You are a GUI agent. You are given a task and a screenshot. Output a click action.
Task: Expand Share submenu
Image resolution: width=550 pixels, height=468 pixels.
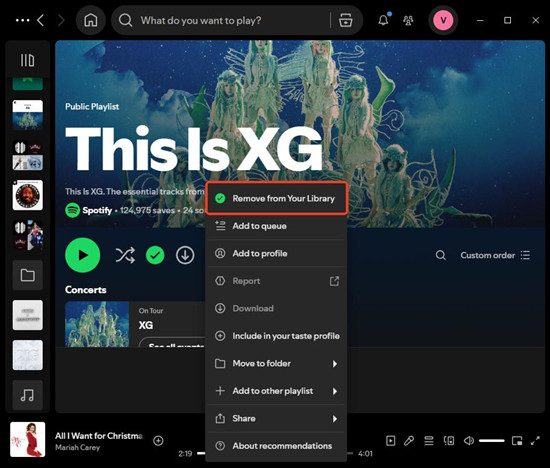(276, 418)
